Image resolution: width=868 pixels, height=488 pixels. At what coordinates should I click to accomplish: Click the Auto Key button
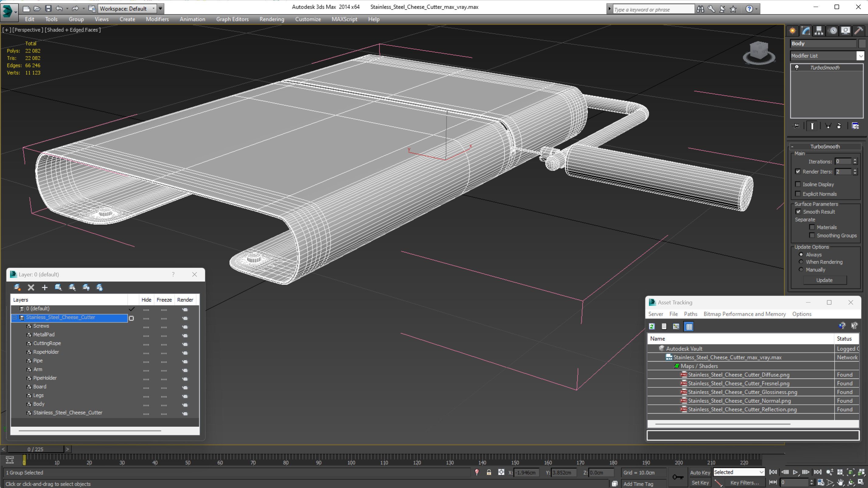click(x=699, y=472)
